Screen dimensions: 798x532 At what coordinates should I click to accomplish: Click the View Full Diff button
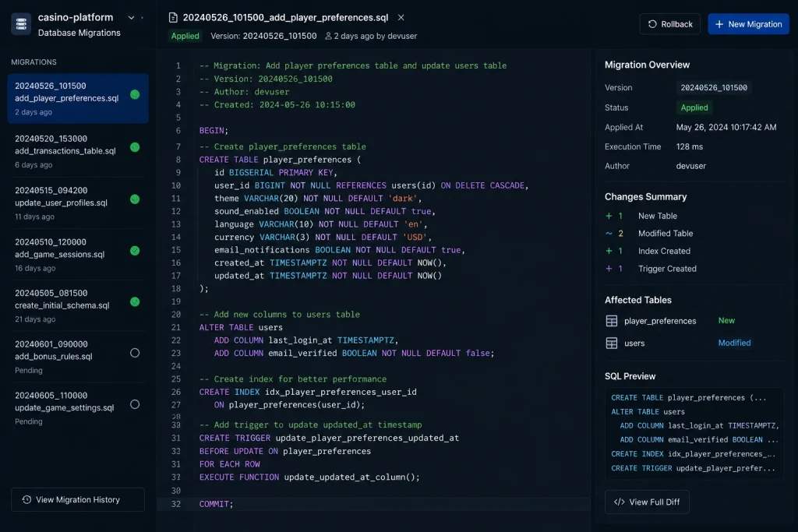point(647,502)
